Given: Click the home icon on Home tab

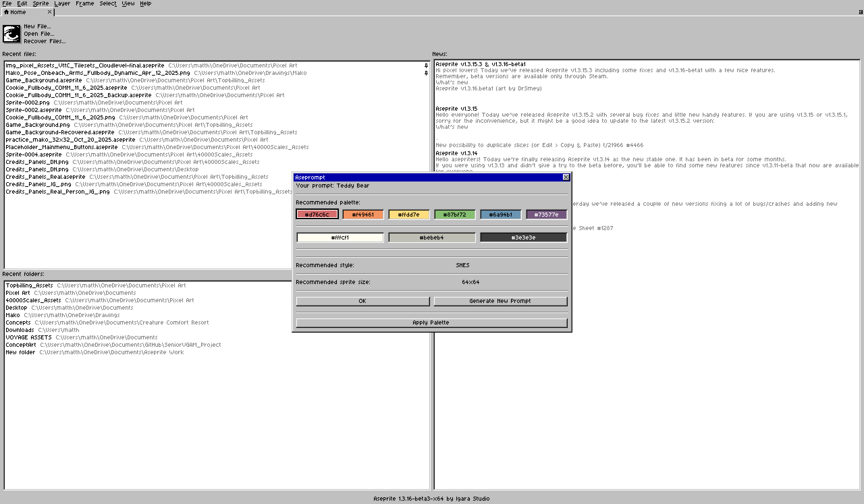Looking at the screenshot, I should pos(6,12).
